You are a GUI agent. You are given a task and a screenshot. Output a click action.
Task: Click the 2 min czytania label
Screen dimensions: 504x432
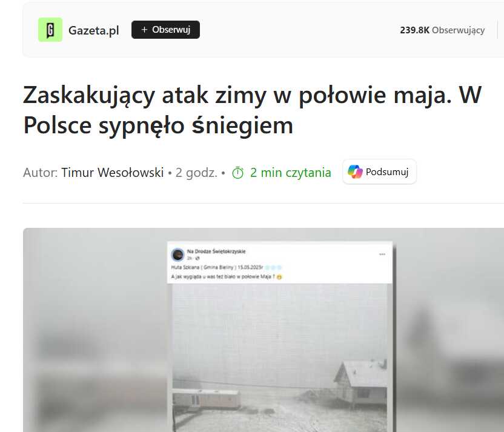[291, 173]
